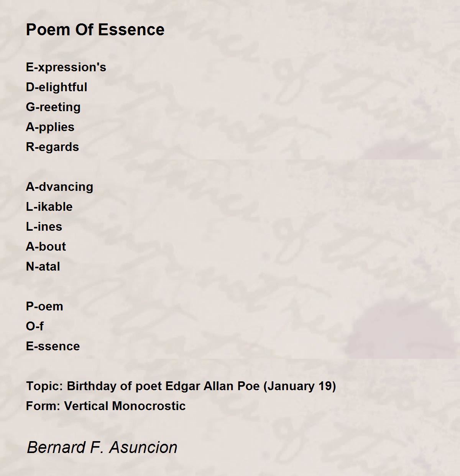
Task: Click the line E-ssence
Action: coord(53,346)
